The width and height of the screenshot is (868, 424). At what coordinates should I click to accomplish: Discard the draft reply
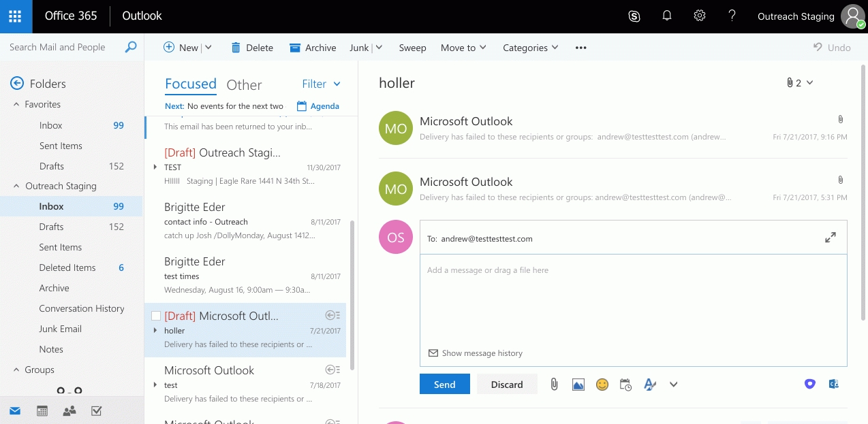pos(507,384)
